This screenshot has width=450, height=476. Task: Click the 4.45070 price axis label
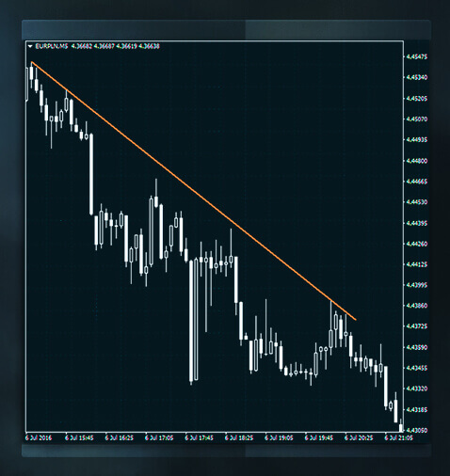[417, 119]
